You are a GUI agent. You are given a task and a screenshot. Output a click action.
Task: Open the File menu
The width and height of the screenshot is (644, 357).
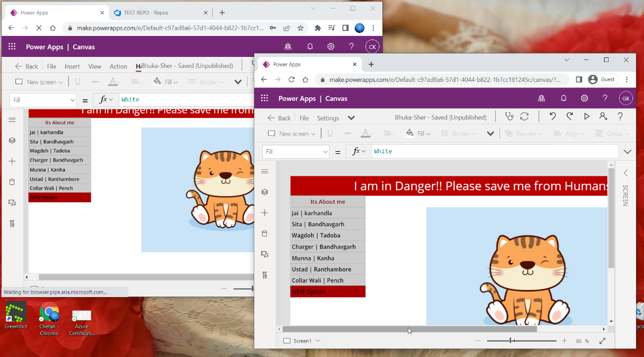304,118
